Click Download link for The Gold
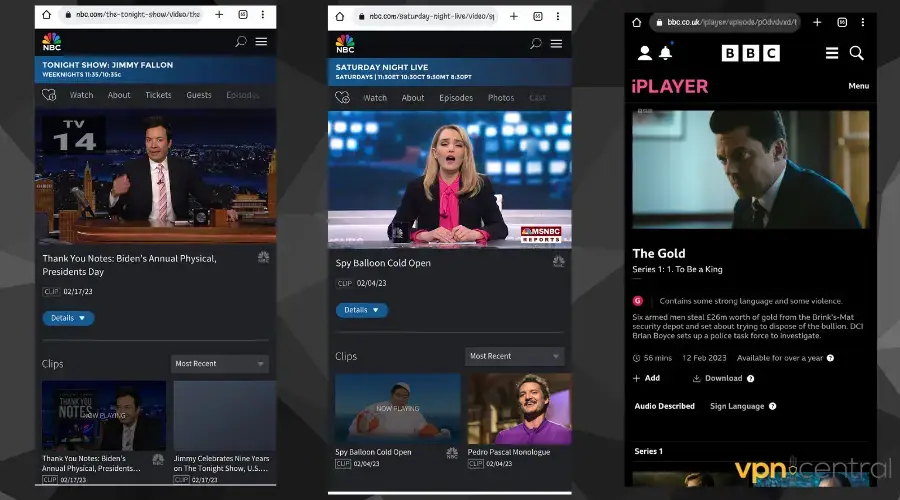Viewport: 900px width, 500px height. [723, 378]
